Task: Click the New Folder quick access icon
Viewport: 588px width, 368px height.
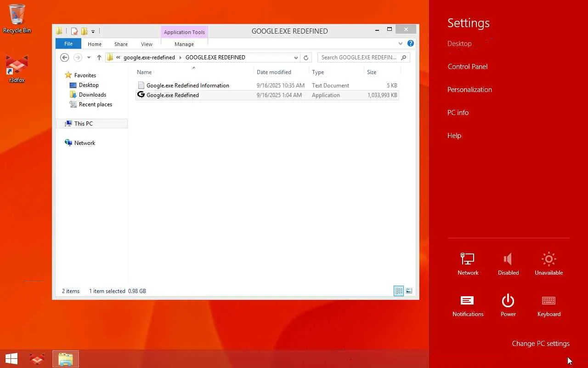Action: click(84, 31)
